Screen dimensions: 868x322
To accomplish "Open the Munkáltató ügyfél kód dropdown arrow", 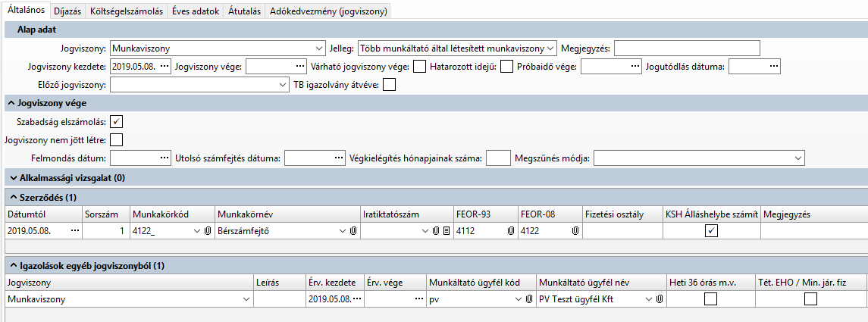I will pyautogui.click(x=518, y=299).
